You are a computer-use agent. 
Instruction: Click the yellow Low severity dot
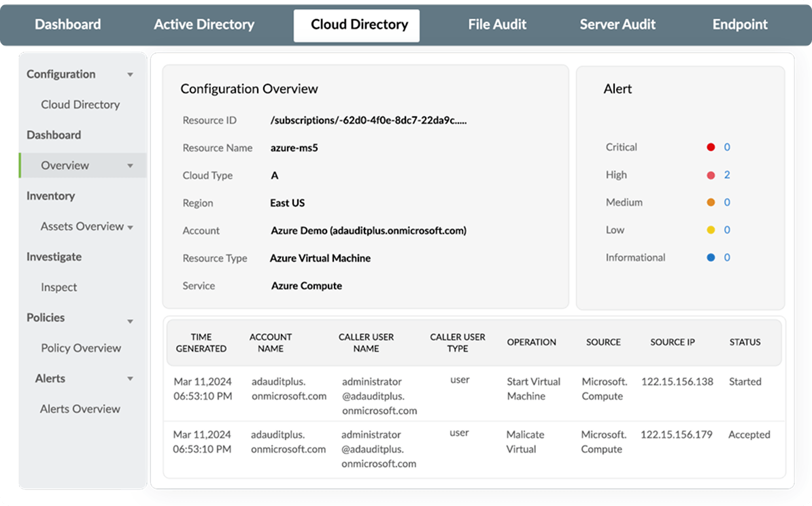(710, 230)
